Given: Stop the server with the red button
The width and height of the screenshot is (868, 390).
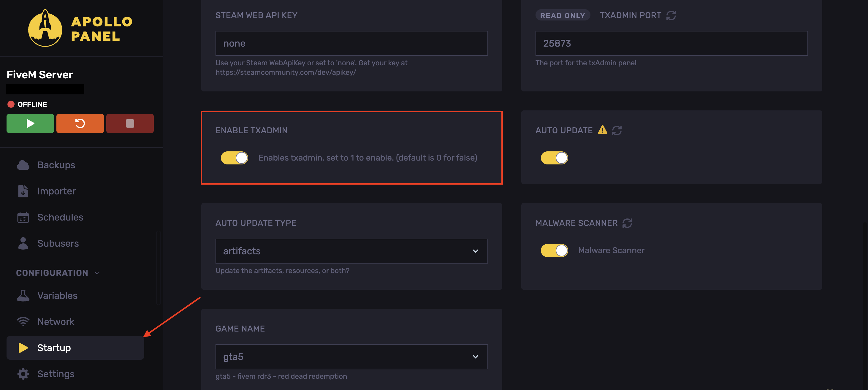Looking at the screenshot, I should click(x=130, y=123).
